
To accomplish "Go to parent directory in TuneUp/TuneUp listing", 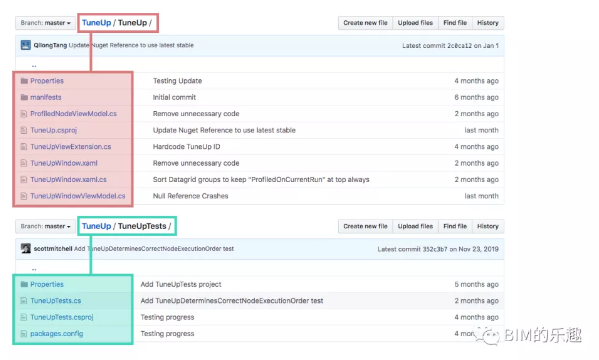I will pos(34,65).
